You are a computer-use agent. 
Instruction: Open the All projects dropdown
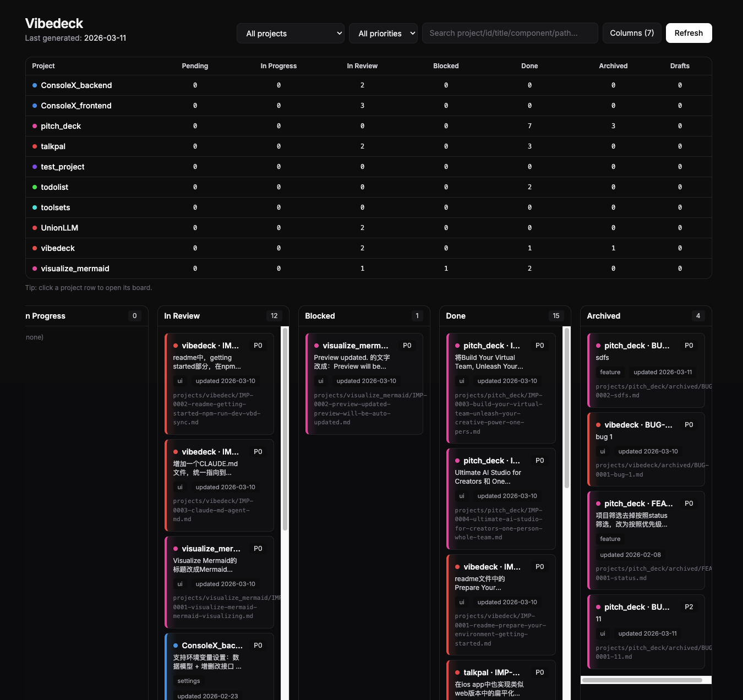tap(290, 33)
